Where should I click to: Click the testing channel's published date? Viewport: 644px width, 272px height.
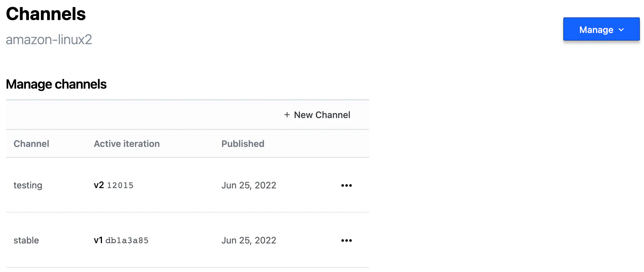(x=249, y=185)
